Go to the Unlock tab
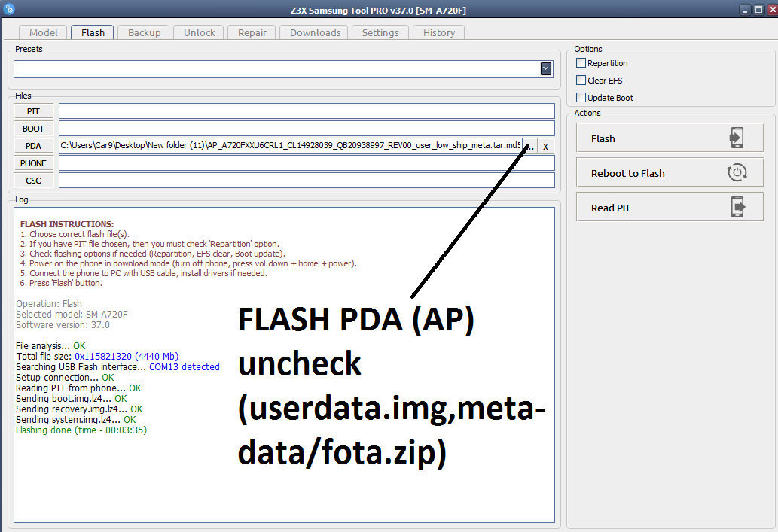This screenshot has width=778, height=532. pyautogui.click(x=200, y=32)
